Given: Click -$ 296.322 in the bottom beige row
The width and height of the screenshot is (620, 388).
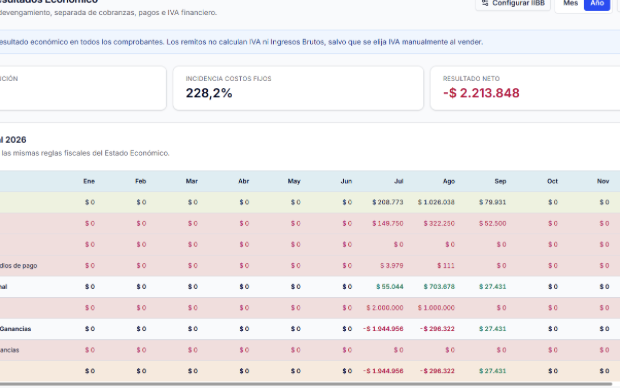Looking at the screenshot, I should click(x=437, y=371).
